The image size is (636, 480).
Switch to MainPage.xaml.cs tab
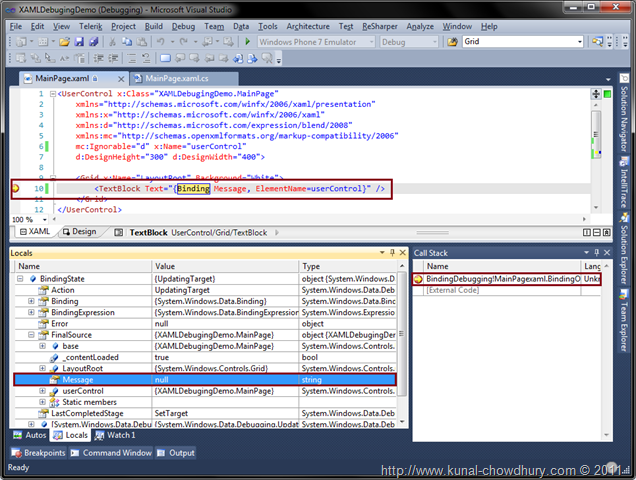(183, 78)
